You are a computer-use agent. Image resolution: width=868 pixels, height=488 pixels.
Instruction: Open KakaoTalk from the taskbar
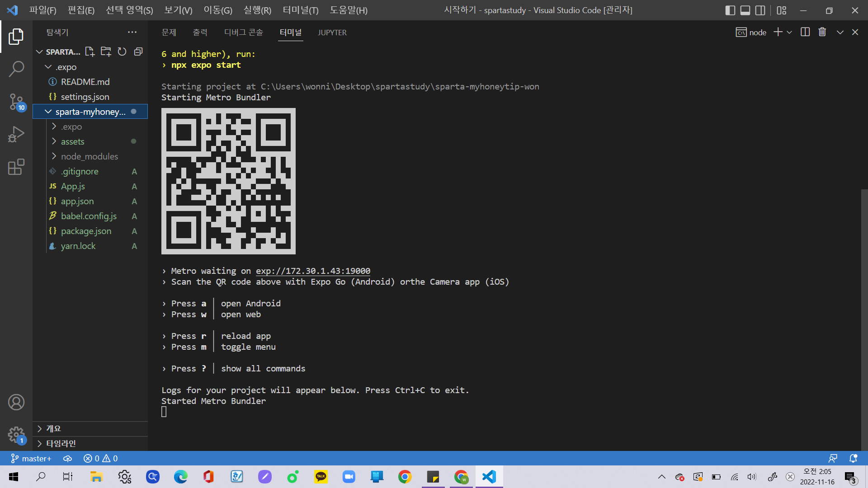point(321,477)
